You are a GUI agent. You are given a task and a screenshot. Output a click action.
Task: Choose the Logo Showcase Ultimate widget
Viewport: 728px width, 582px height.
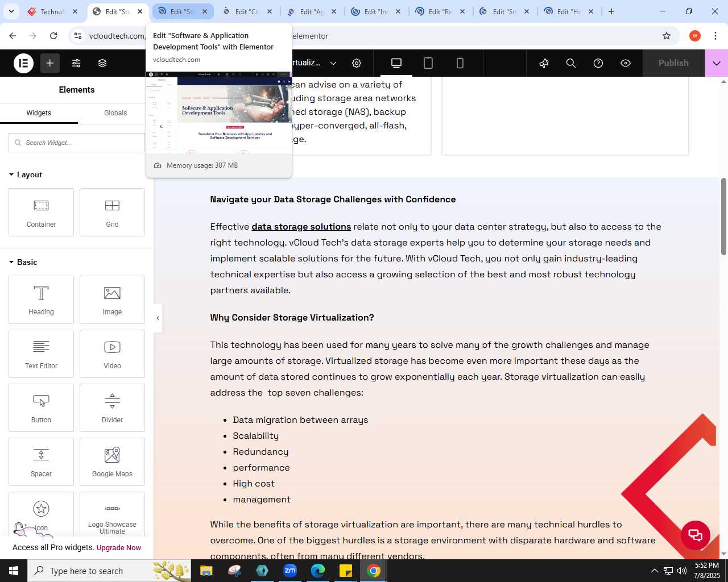(x=112, y=514)
